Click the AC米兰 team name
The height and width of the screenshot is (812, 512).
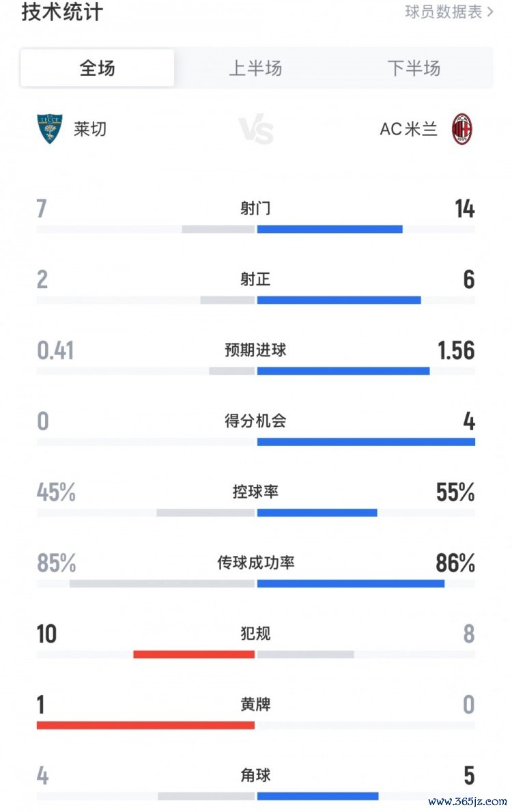point(408,128)
